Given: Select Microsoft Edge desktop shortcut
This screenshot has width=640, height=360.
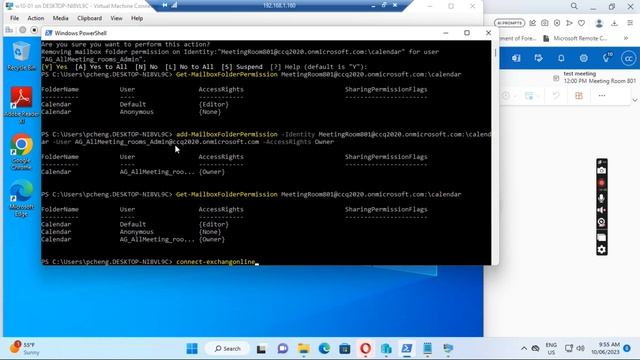Looking at the screenshot, I should 21,199.
